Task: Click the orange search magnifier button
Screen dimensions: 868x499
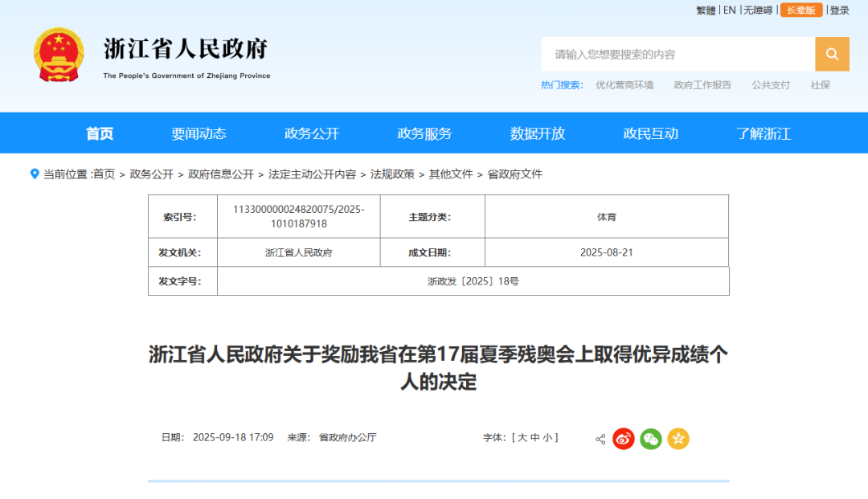Action: (x=832, y=55)
